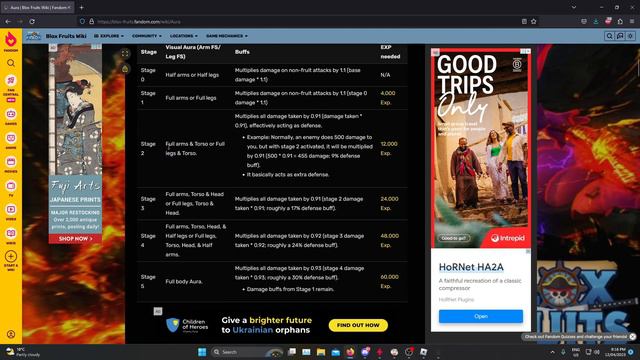
Task: Open the weather widget in the taskbar
Action: click(22, 352)
